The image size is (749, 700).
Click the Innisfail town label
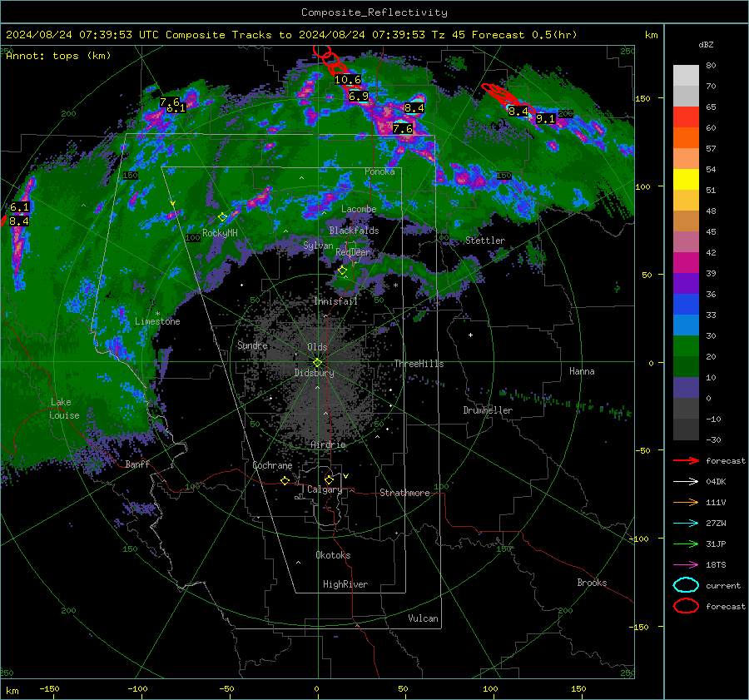336,301
